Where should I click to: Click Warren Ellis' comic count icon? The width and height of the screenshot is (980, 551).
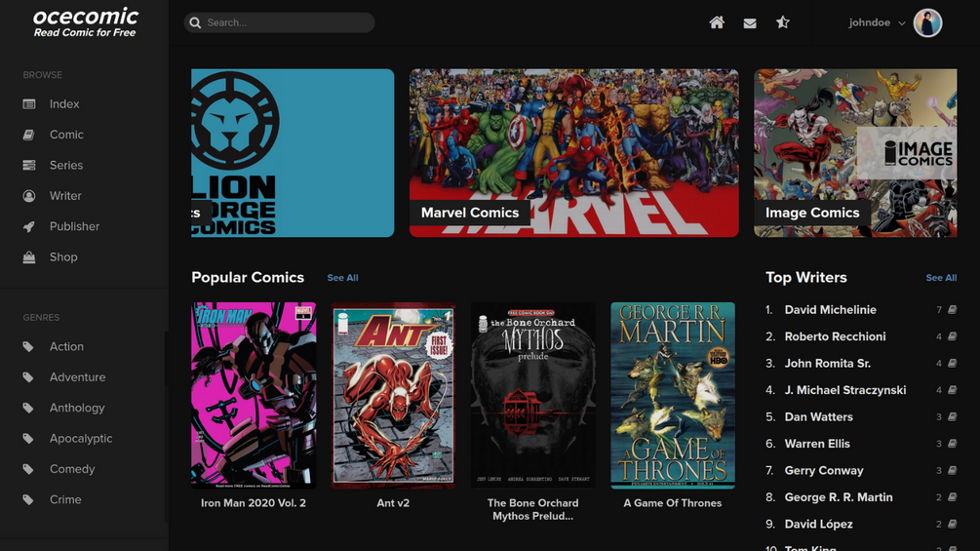[x=952, y=444]
